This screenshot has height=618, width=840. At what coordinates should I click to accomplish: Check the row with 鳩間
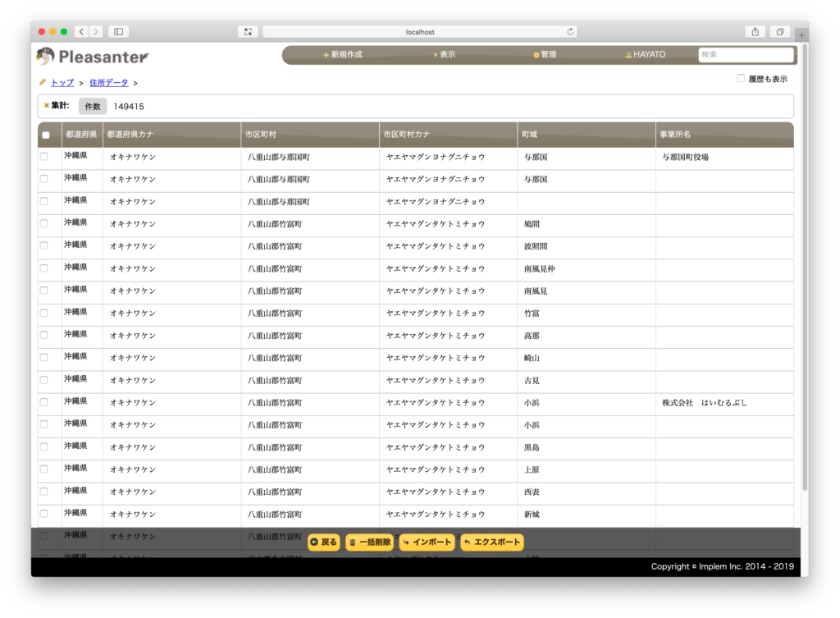pos(44,223)
